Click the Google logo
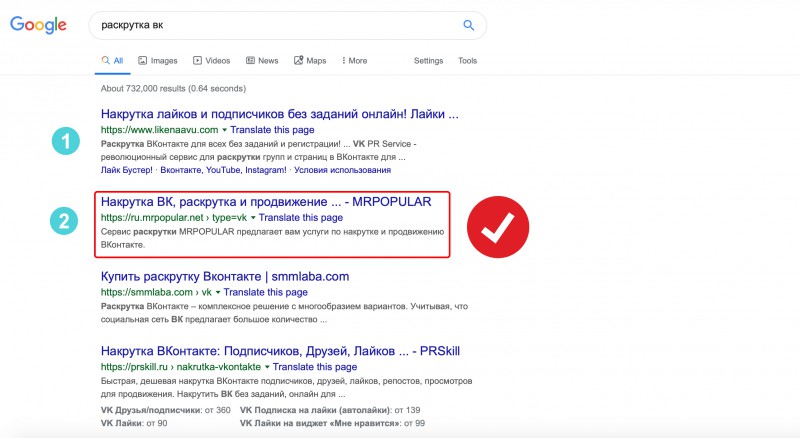The height and width of the screenshot is (438, 800). point(38,24)
